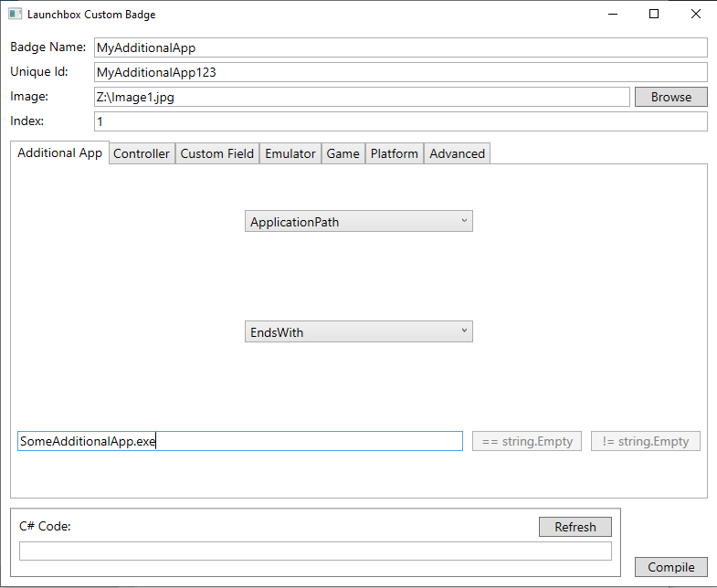Screen dimensions: 717x588
Task: Focus the Unique Id input field
Action: [401, 72]
